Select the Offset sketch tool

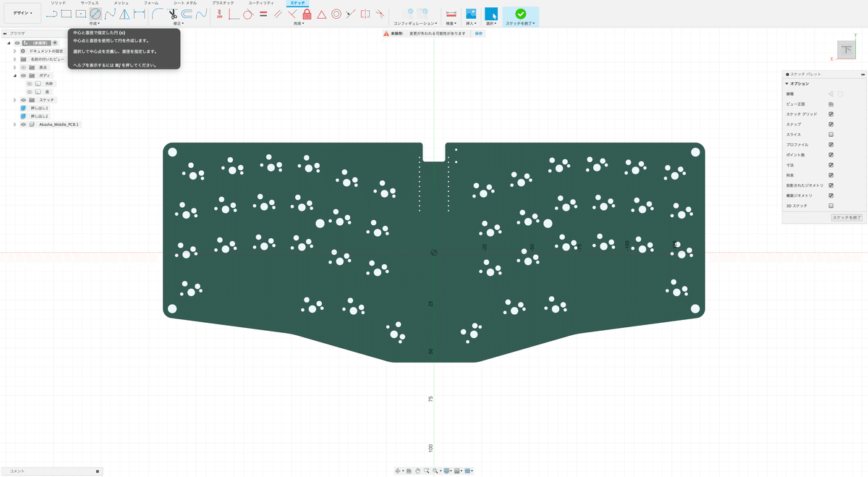pos(187,13)
